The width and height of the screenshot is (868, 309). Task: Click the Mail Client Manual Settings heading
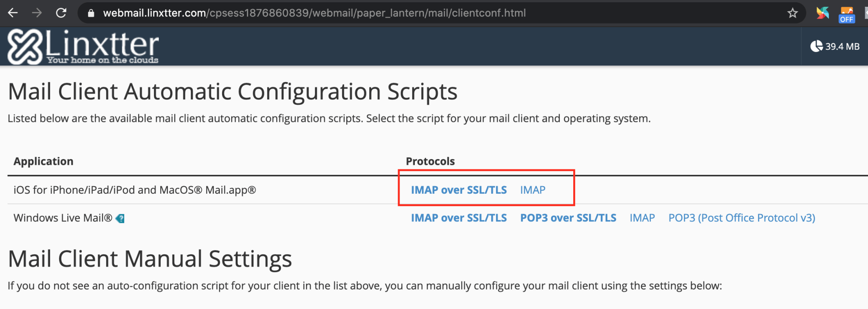pyautogui.click(x=150, y=259)
